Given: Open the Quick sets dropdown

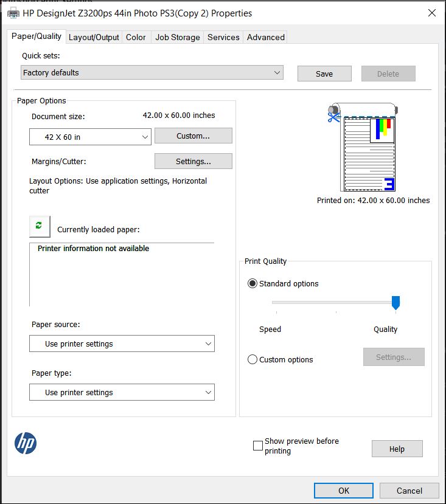Looking at the screenshot, I should (152, 73).
